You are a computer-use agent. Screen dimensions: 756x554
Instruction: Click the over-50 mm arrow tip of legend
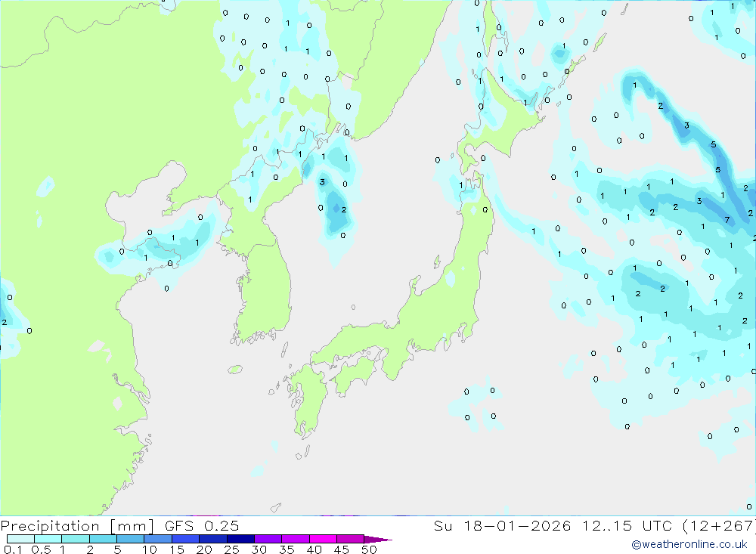[x=377, y=540]
